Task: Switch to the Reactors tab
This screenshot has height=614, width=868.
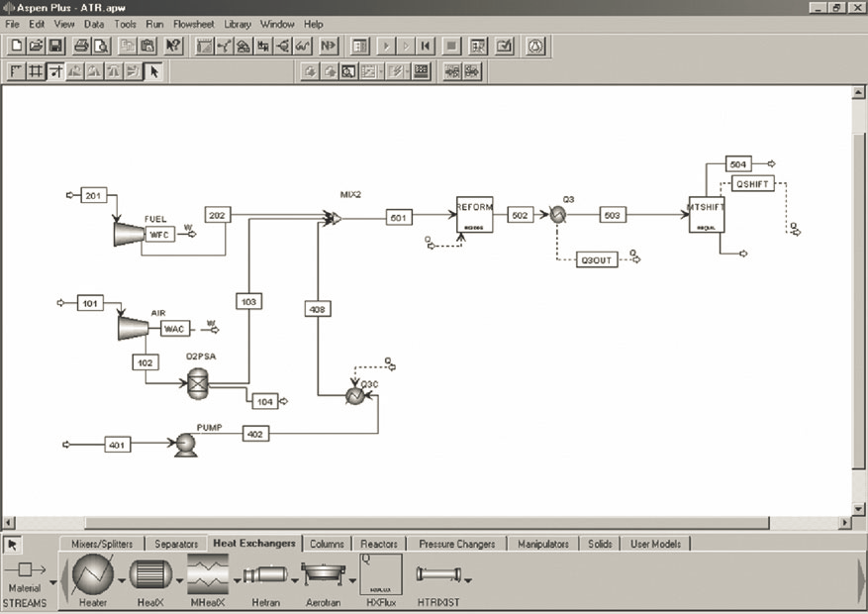Action: [x=379, y=544]
